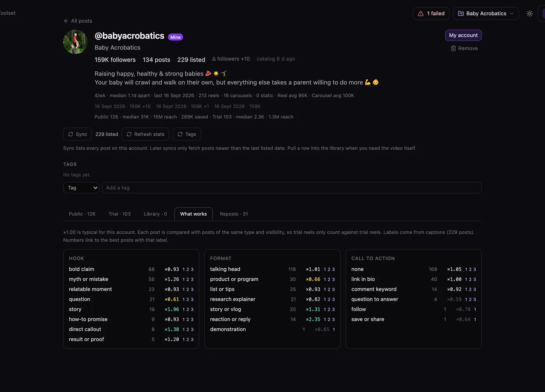This screenshot has width=545, height=392.
Task: Click the catalog 8 d ago text
Action: [276, 59]
